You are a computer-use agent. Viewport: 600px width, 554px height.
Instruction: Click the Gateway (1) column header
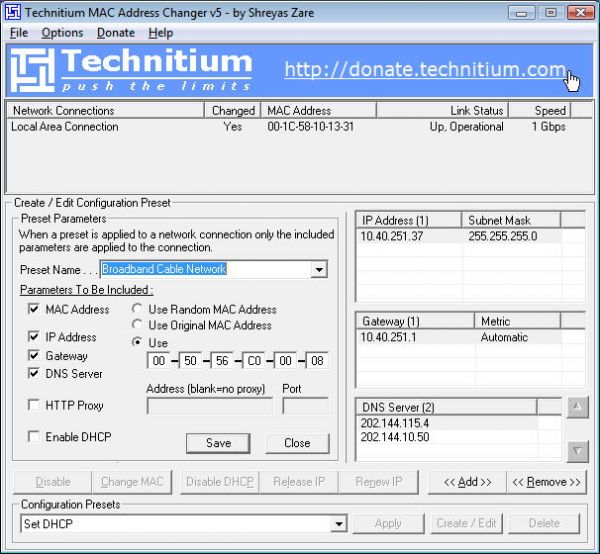(415, 321)
